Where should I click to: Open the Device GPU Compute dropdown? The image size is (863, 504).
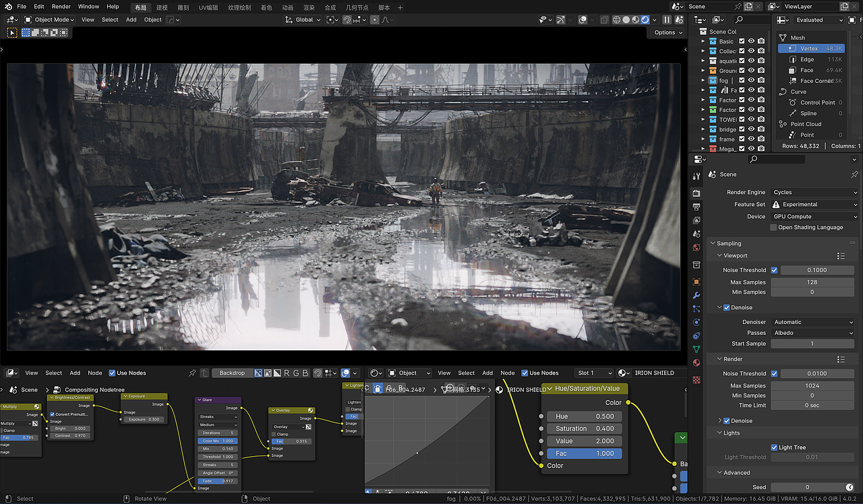click(814, 216)
